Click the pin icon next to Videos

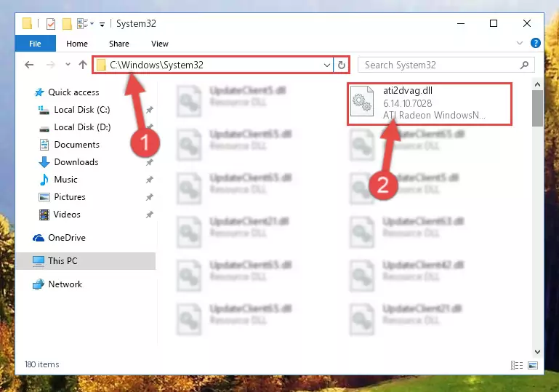(x=149, y=215)
